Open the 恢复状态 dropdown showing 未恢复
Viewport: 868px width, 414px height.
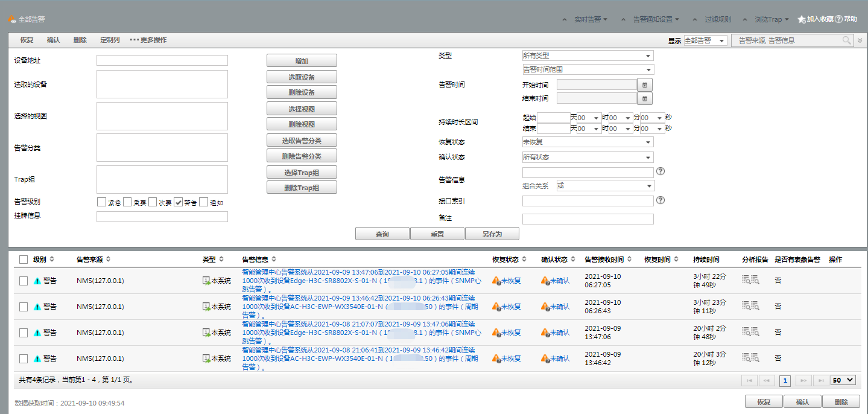[588, 142]
